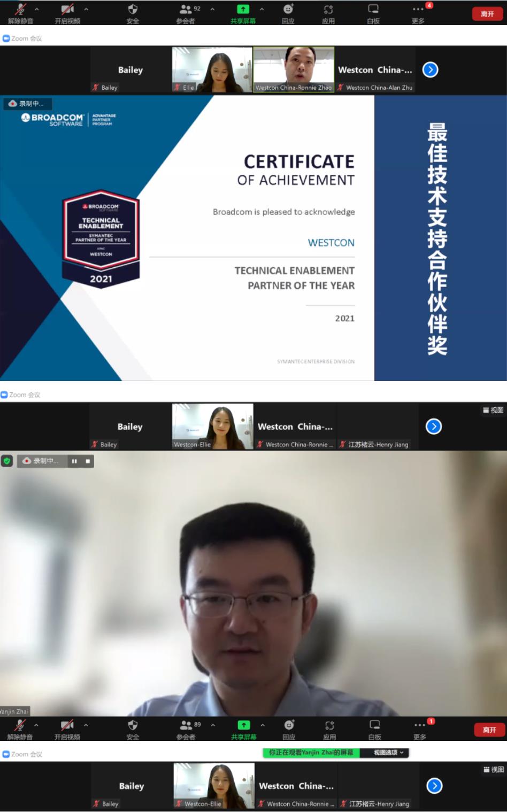Open Reactions in the 92-participant toolbar
Viewport: 507px width, 812px height.
288,13
